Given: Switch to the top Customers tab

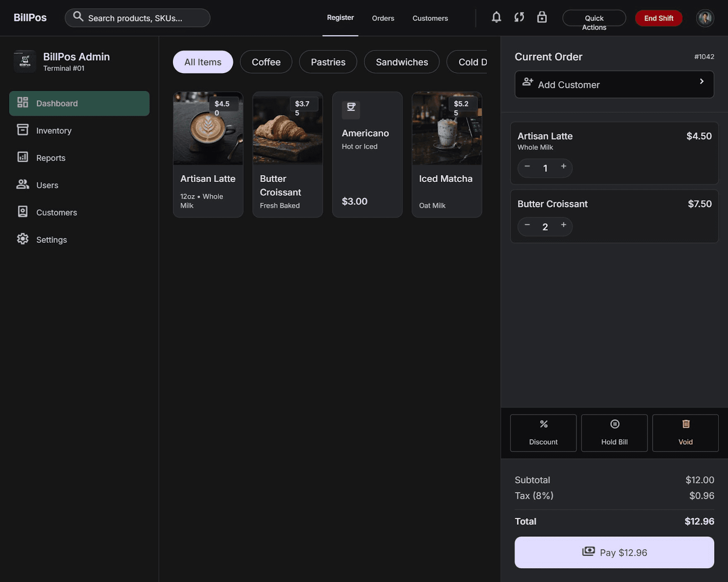Looking at the screenshot, I should click(x=430, y=18).
